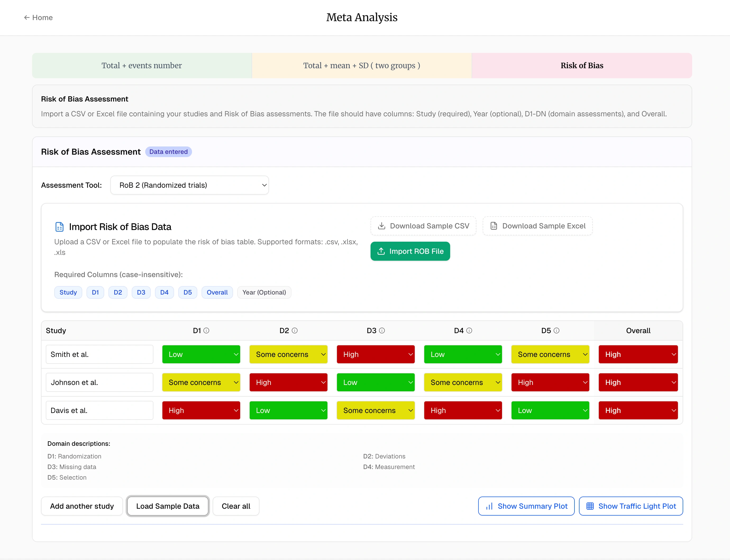Click the D5 column info icon
This screenshot has width=730, height=560.
click(556, 331)
